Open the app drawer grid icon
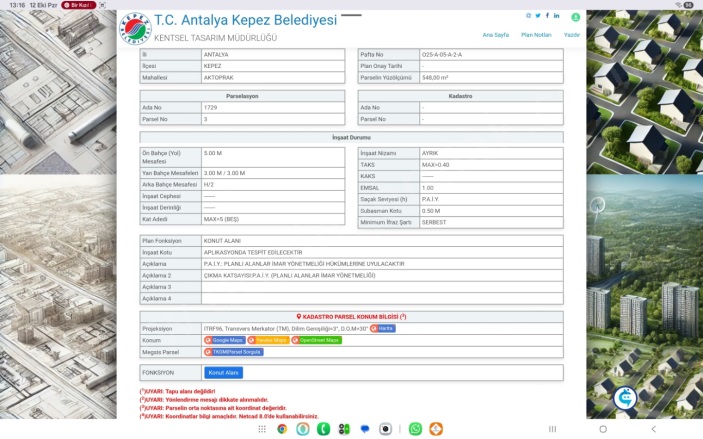The image size is (703, 439). coord(262,429)
